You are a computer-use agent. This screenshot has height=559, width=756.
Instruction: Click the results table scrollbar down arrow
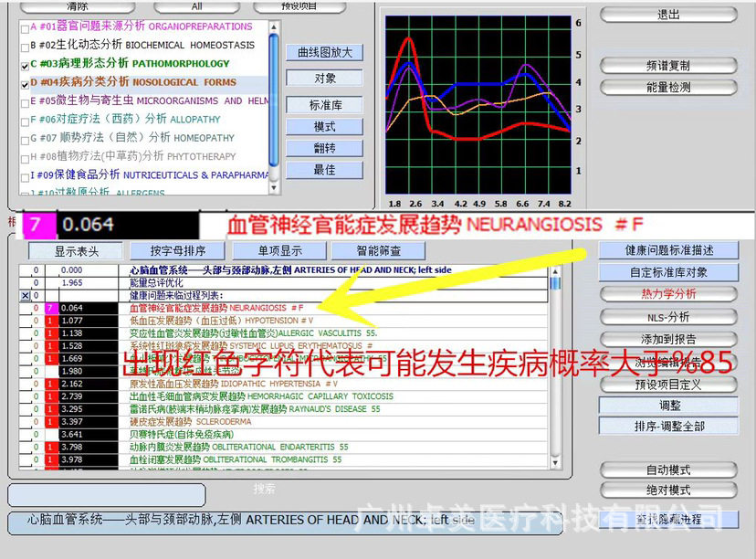click(x=555, y=463)
